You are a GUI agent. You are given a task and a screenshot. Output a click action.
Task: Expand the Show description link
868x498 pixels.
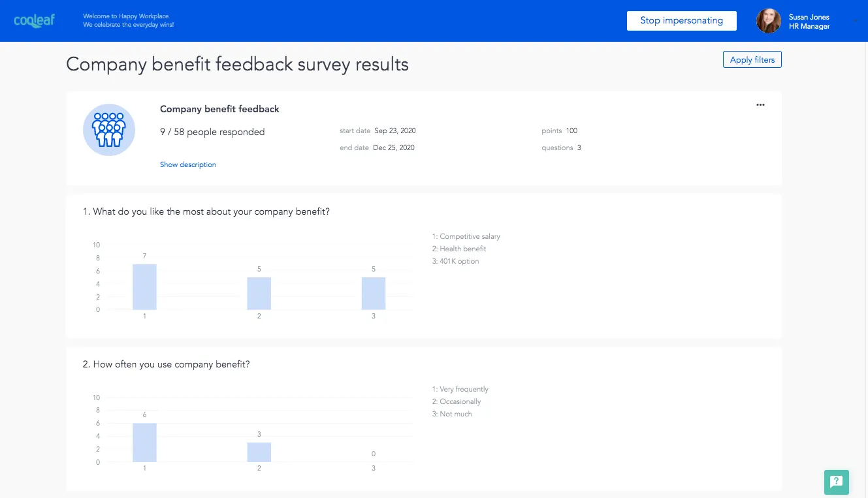(x=188, y=164)
